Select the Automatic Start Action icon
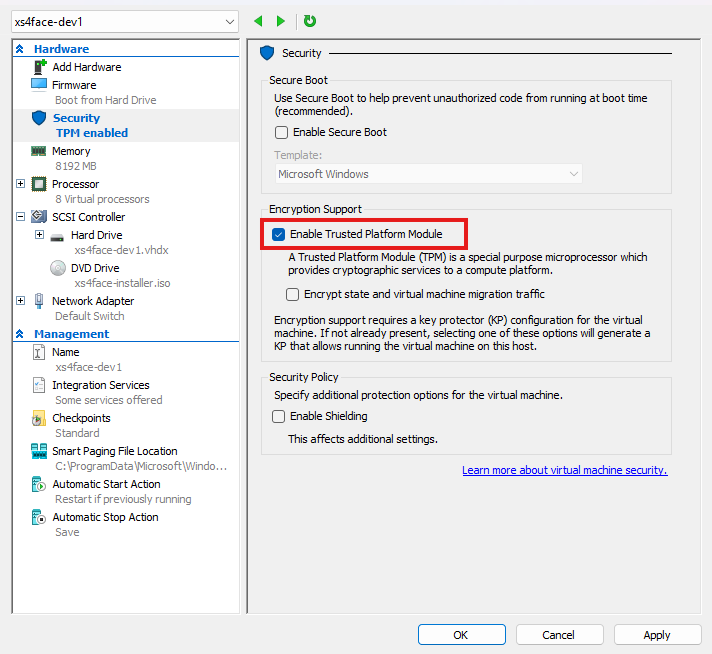Viewport: 712px width, 654px height. click(x=39, y=484)
